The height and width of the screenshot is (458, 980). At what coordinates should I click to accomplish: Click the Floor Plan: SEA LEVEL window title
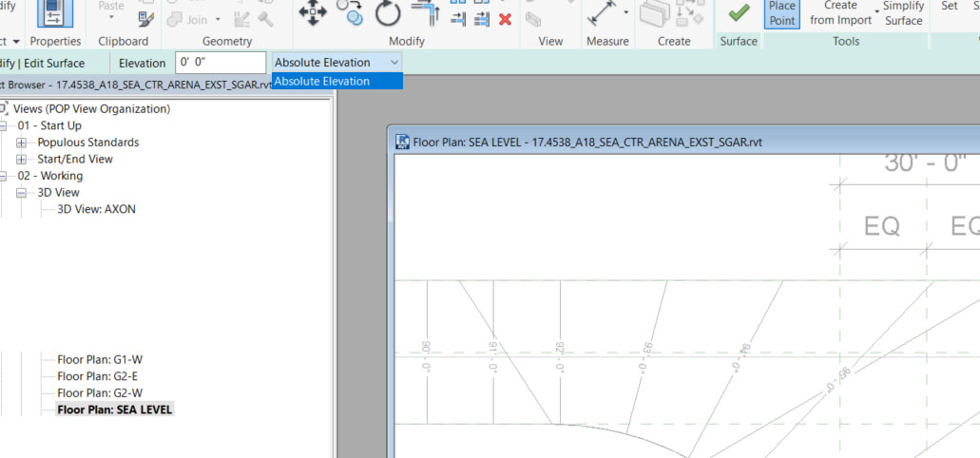[587, 142]
